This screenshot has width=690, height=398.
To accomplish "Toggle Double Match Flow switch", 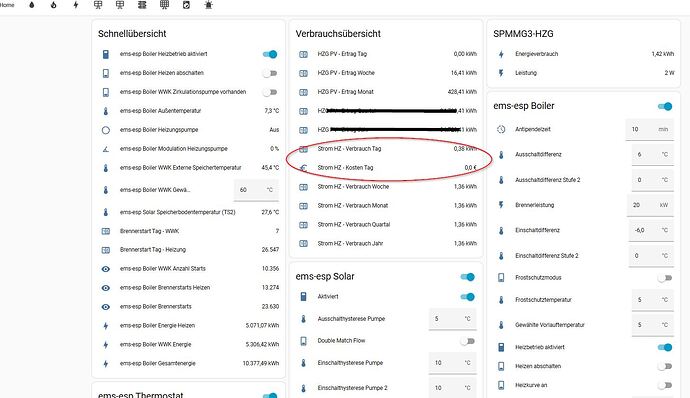I will (x=467, y=341).
